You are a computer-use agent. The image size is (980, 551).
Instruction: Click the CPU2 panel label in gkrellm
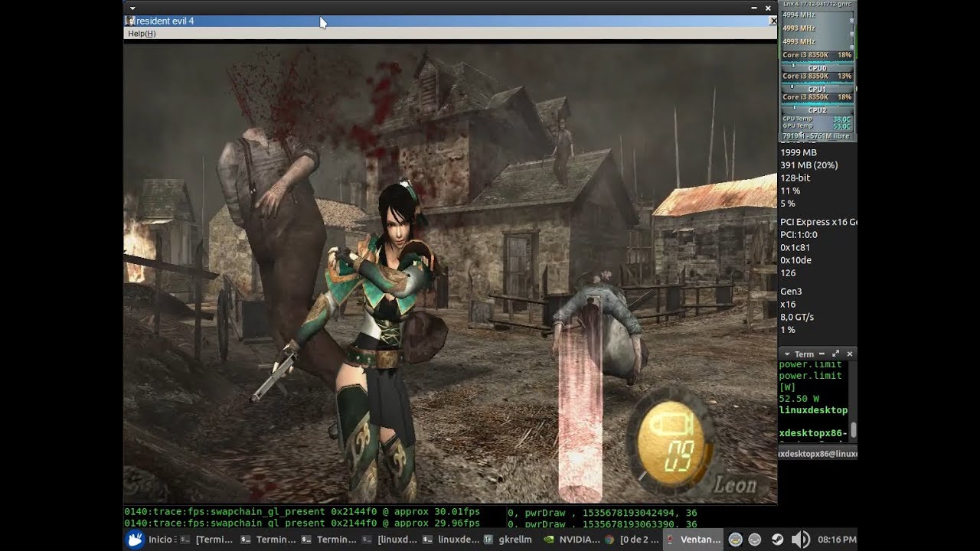click(817, 110)
